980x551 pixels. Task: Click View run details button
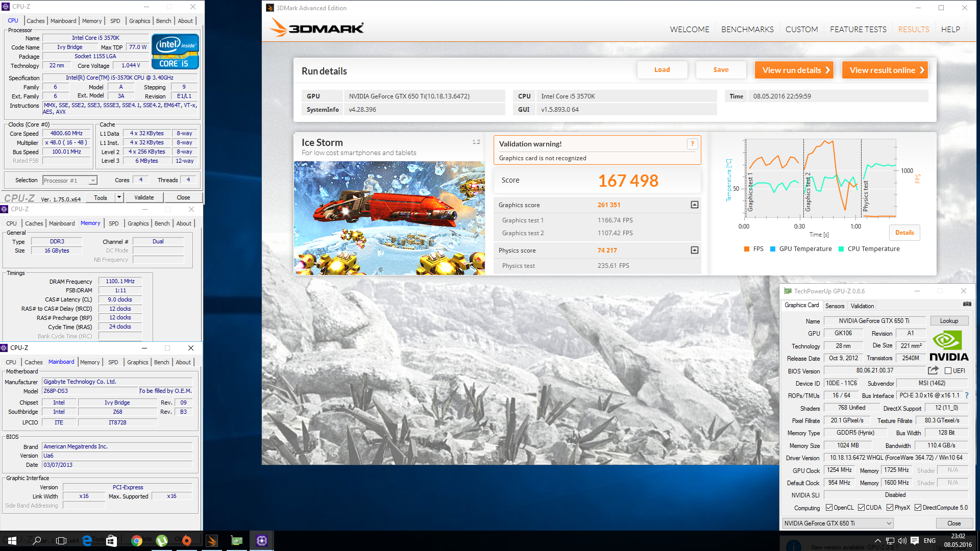tap(794, 70)
